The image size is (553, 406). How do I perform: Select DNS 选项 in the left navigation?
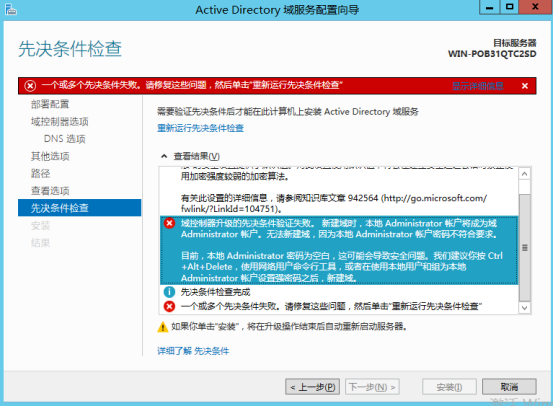[65, 139]
